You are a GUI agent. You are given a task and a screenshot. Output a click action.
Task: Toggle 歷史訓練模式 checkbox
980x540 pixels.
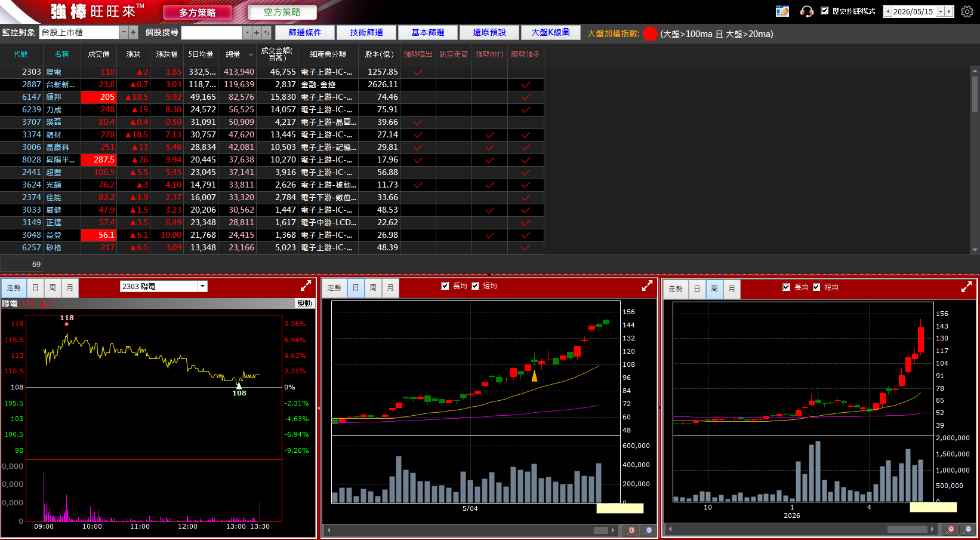click(x=825, y=11)
